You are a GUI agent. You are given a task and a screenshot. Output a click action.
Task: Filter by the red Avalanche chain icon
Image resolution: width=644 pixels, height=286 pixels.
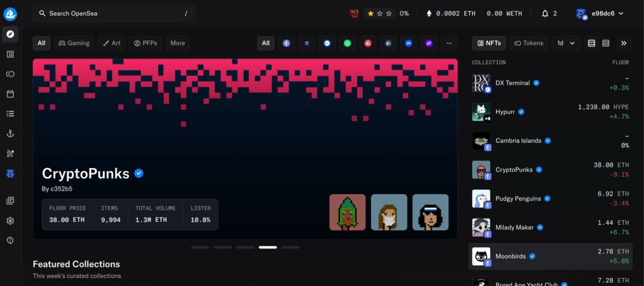(368, 43)
